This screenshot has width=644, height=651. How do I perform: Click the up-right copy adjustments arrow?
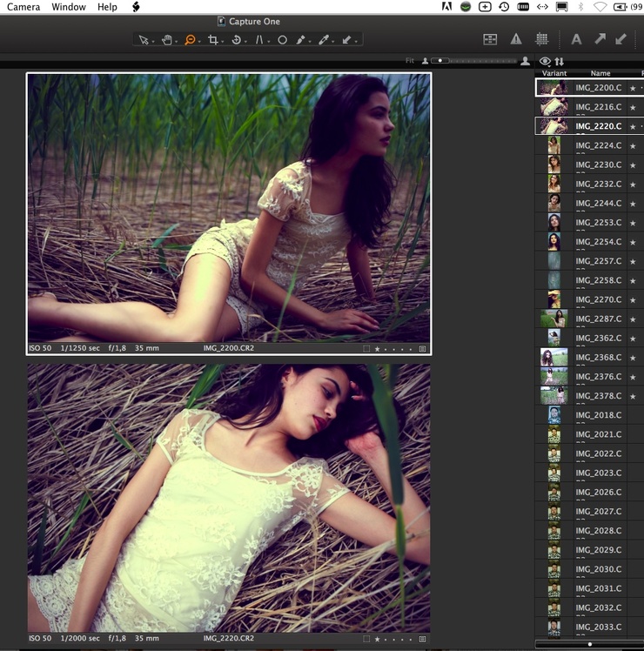pyautogui.click(x=600, y=39)
